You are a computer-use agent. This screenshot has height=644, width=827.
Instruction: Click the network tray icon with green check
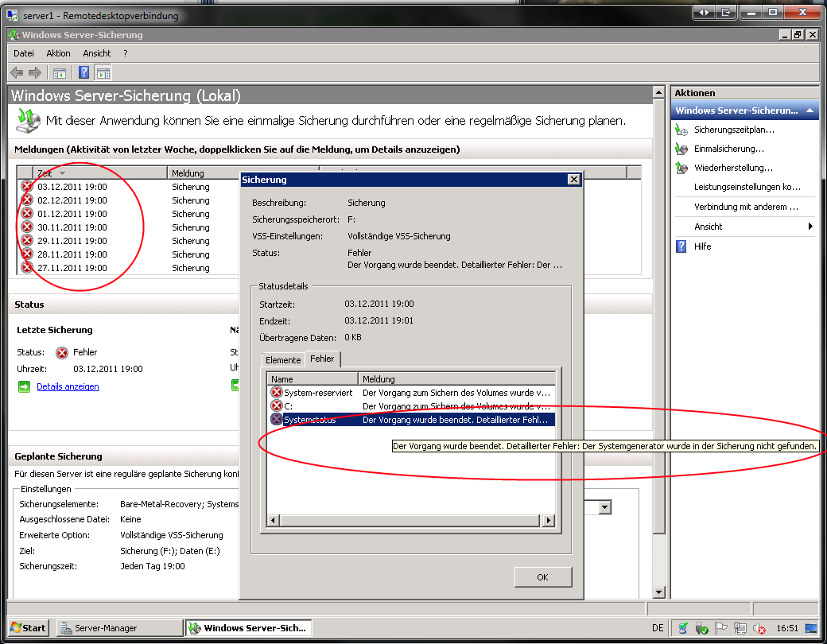coord(701,628)
